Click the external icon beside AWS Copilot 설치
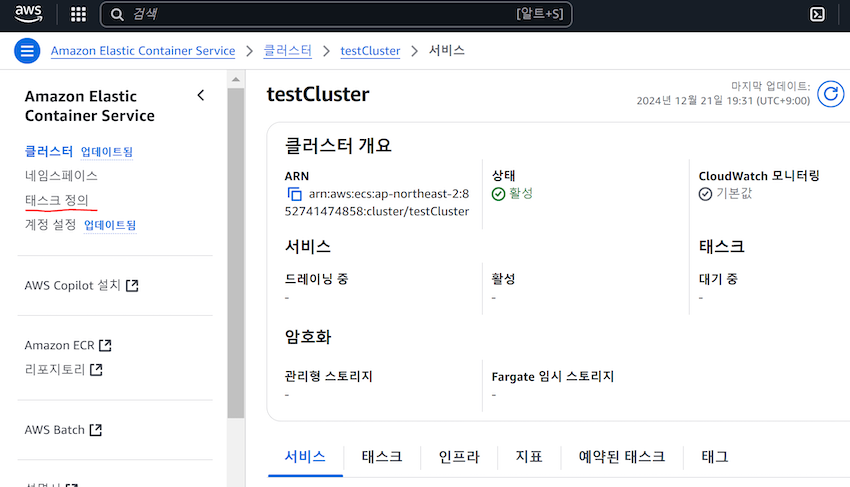This screenshot has width=850, height=487. click(132, 286)
